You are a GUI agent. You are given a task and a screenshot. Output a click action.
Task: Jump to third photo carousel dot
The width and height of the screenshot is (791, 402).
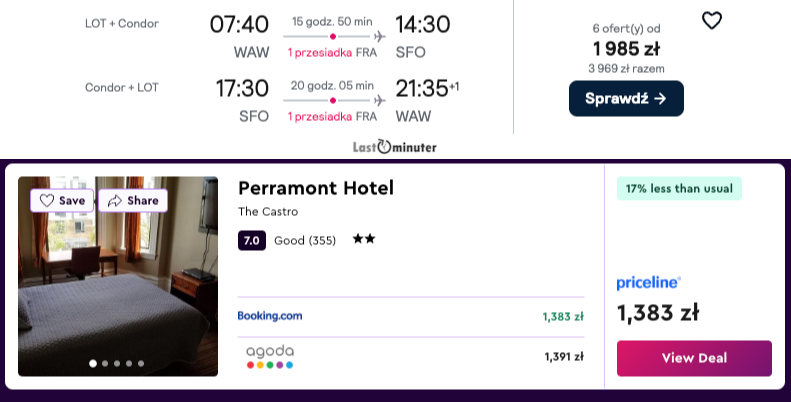tap(117, 364)
